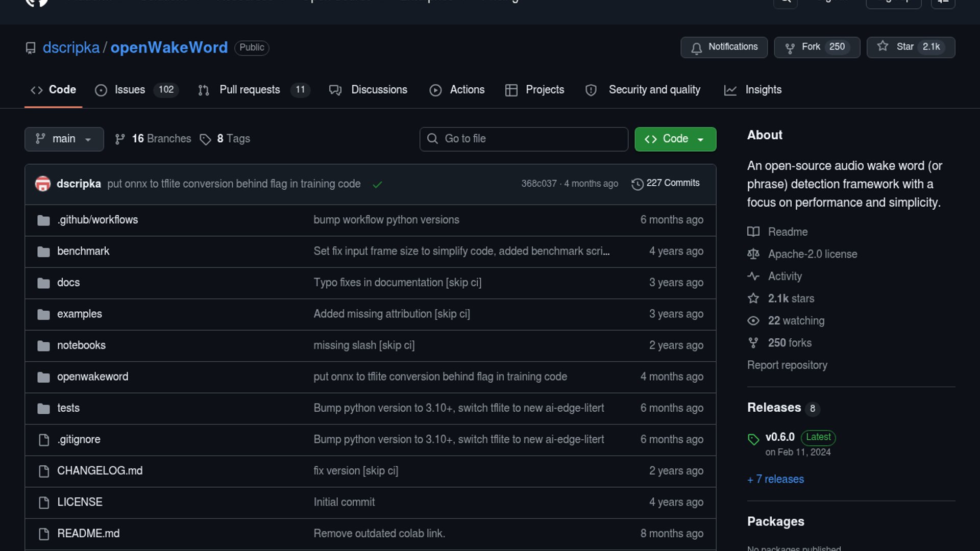Click the Notifications bell
Screen dimensions: 980x551
(x=696, y=47)
